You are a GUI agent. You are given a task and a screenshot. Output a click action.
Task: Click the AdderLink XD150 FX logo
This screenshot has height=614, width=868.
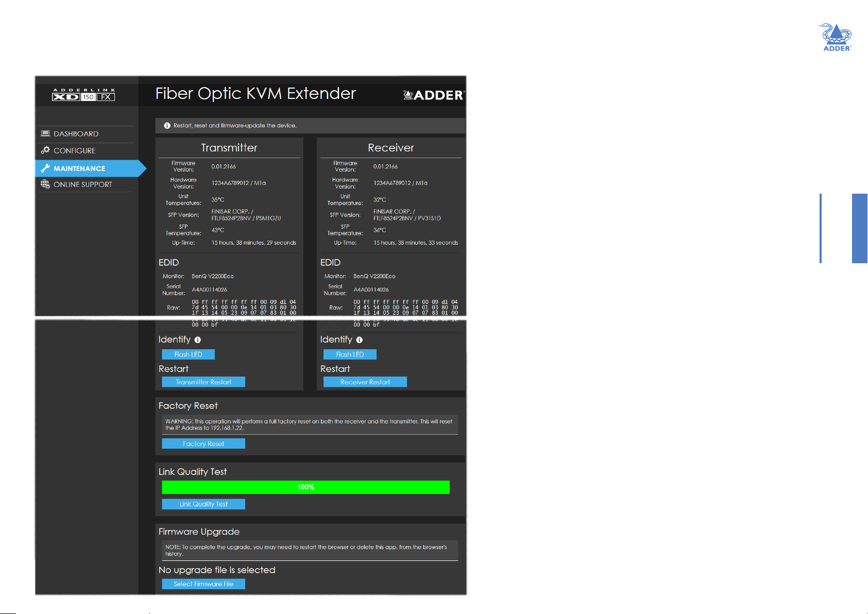pos(83,94)
